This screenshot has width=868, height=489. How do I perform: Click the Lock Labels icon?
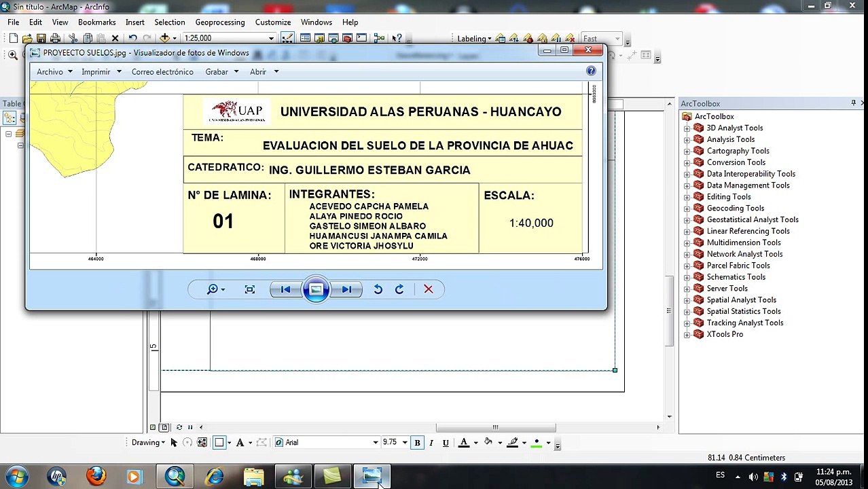542,39
